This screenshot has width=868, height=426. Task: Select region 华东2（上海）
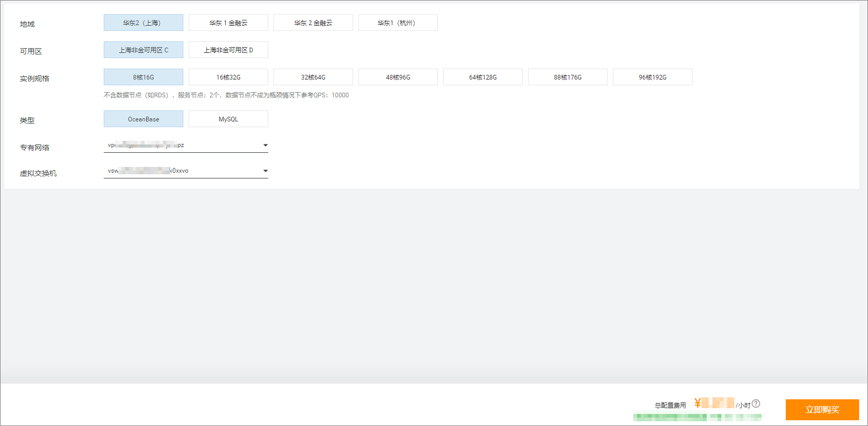tap(144, 23)
